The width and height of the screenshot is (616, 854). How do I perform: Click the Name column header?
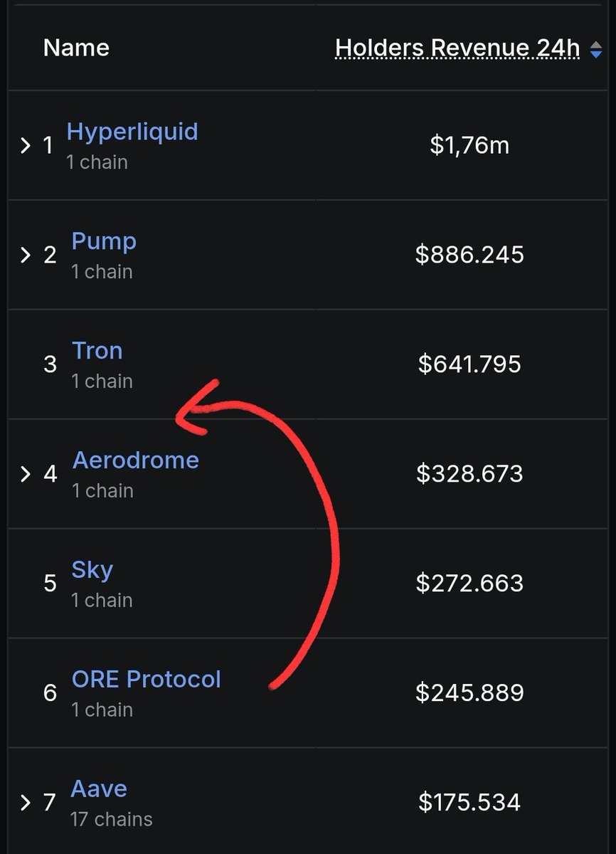[76, 48]
